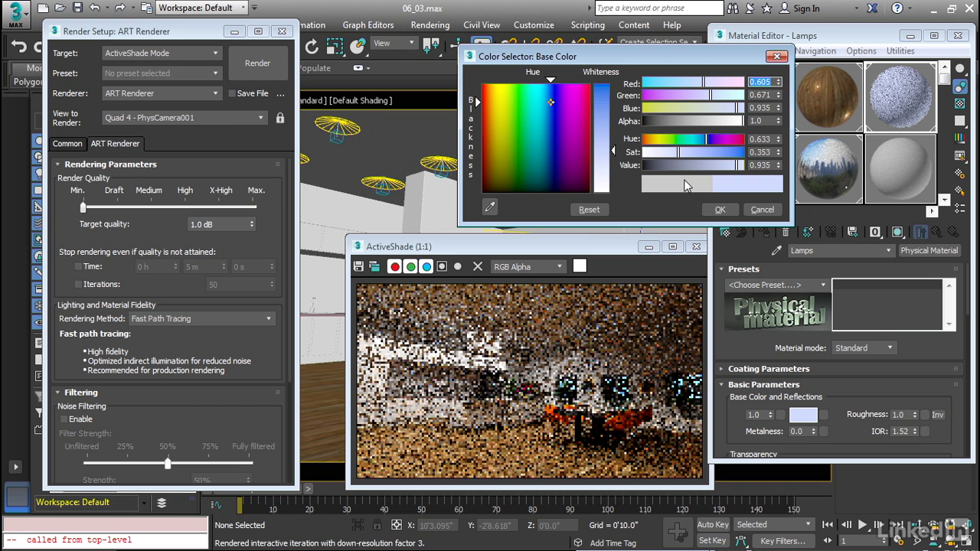
Task: Click the delete material trash icon
Action: (785, 232)
